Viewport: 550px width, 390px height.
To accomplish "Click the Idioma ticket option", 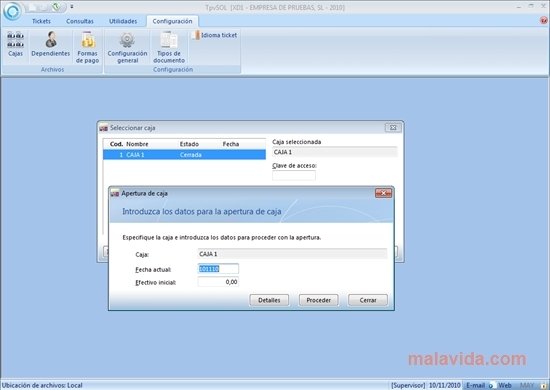I will coord(214,35).
